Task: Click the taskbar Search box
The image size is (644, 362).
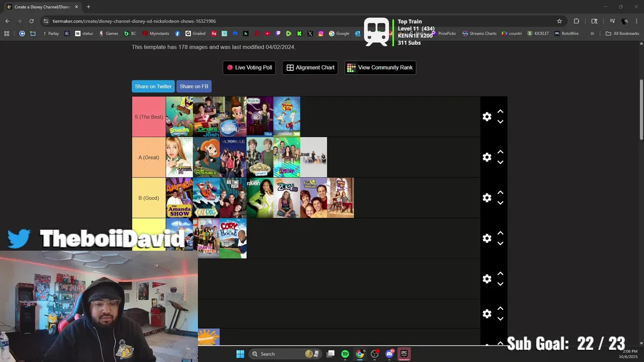Action: 284,354
